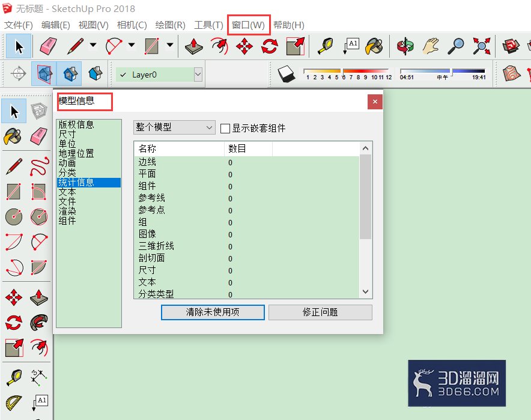The width and height of the screenshot is (531, 420).
Task: Choose the Pencil line tool in top toolbar
Action: coord(76,46)
